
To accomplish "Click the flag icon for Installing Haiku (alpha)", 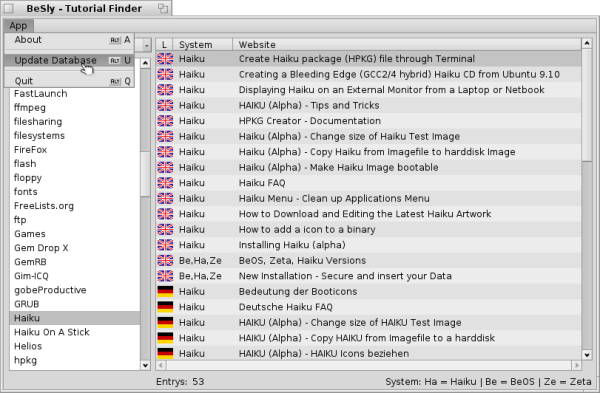I will pos(165,245).
